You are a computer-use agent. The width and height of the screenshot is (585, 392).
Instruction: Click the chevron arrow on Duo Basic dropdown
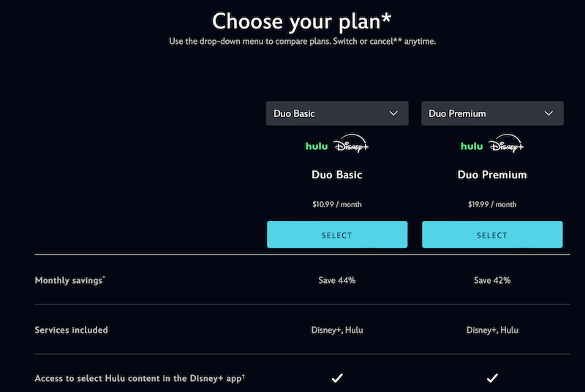(393, 113)
